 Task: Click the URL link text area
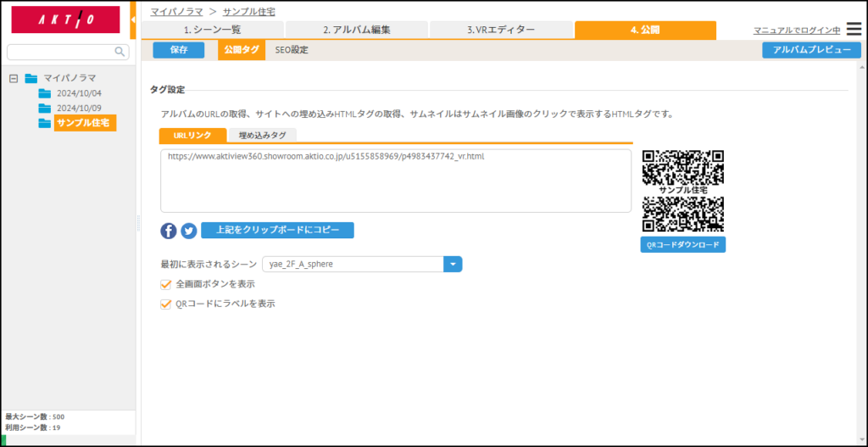(395, 181)
